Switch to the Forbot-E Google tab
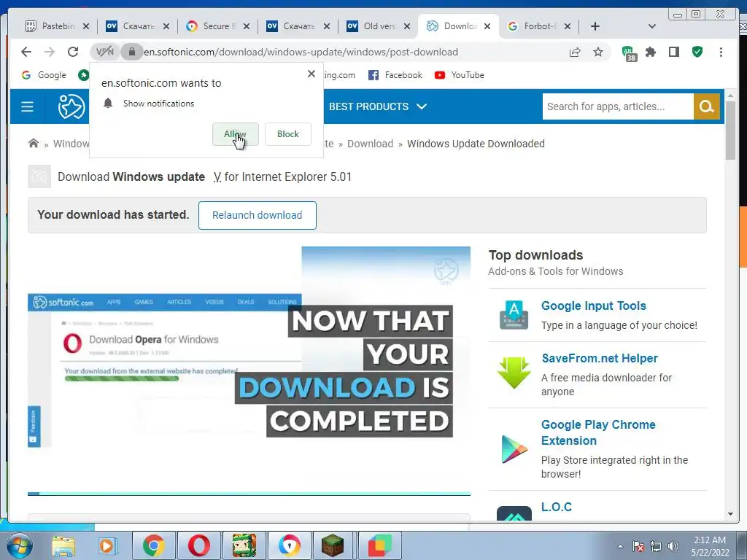 pos(539,26)
